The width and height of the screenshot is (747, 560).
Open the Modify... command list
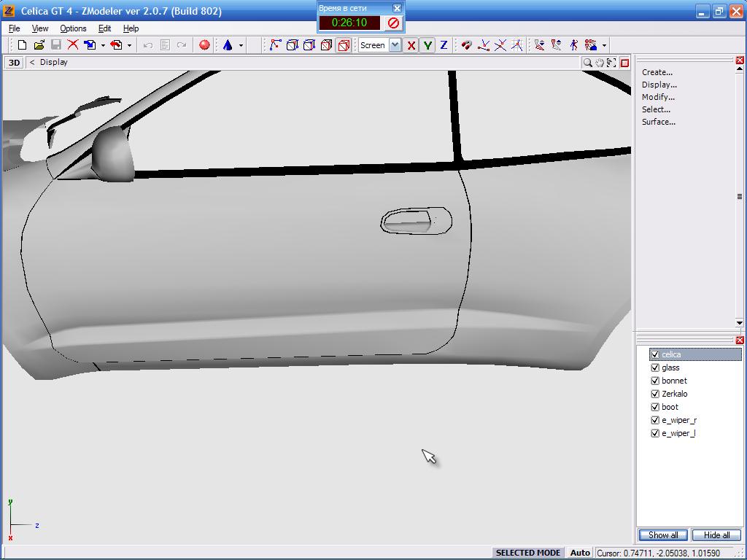click(x=658, y=97)
